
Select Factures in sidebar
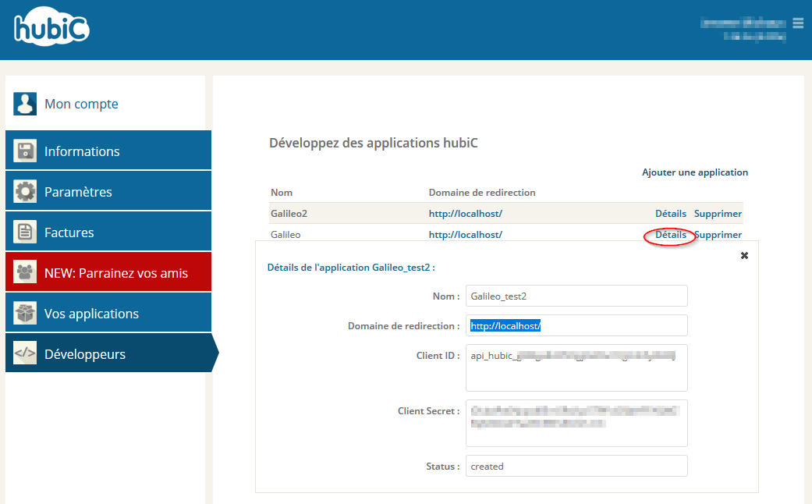(x=108, y=231)
